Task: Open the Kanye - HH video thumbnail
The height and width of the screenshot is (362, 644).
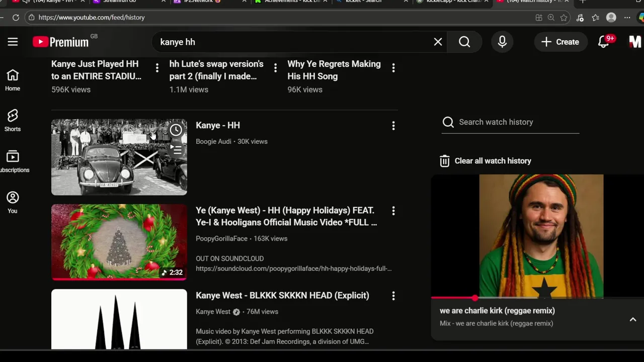Action: coord(119,157)
